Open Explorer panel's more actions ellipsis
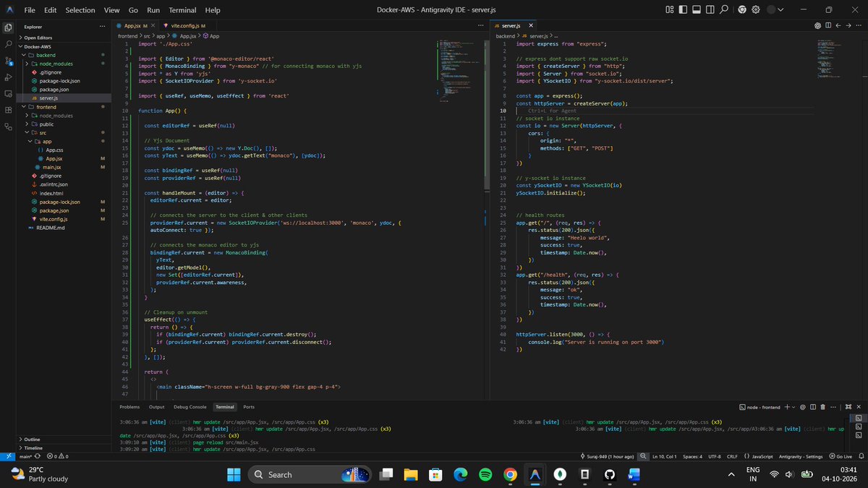Image resolution: width=868 pixels, height=488 pixels. point(103,27)
